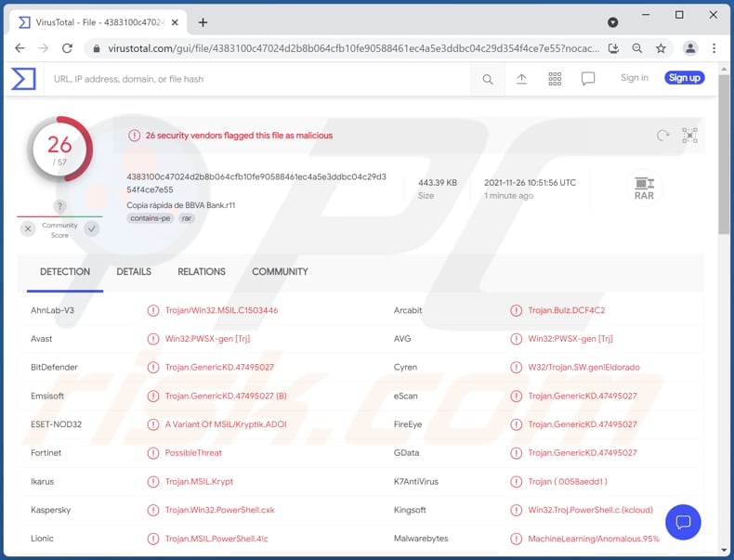The width and height of the screenshot is (734, 560).
Task: Open the comments speech bubble icon
Action: tap(588, 79)
